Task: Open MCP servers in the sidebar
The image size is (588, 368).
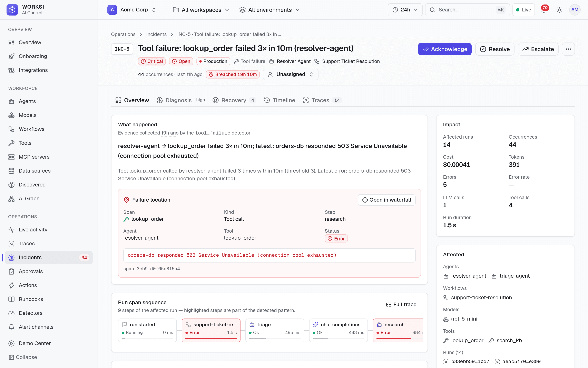Action: pos(49,157)
